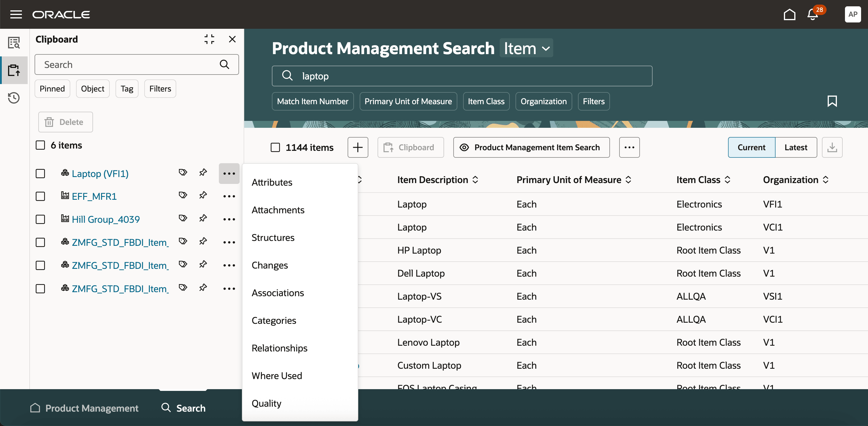Open the recent history icon in sidebar
This screenshot has width=868, height=426.
click(14, 98)
